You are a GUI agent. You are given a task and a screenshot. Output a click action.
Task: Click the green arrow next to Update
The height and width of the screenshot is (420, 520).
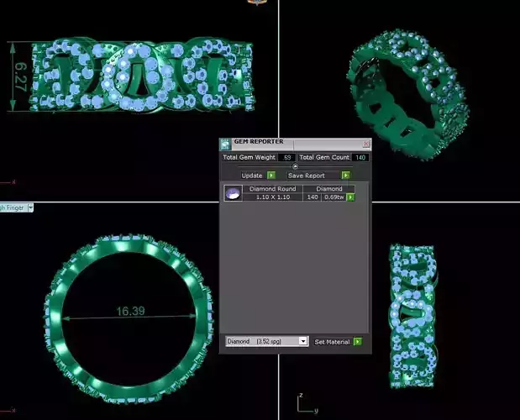point(271,176)
